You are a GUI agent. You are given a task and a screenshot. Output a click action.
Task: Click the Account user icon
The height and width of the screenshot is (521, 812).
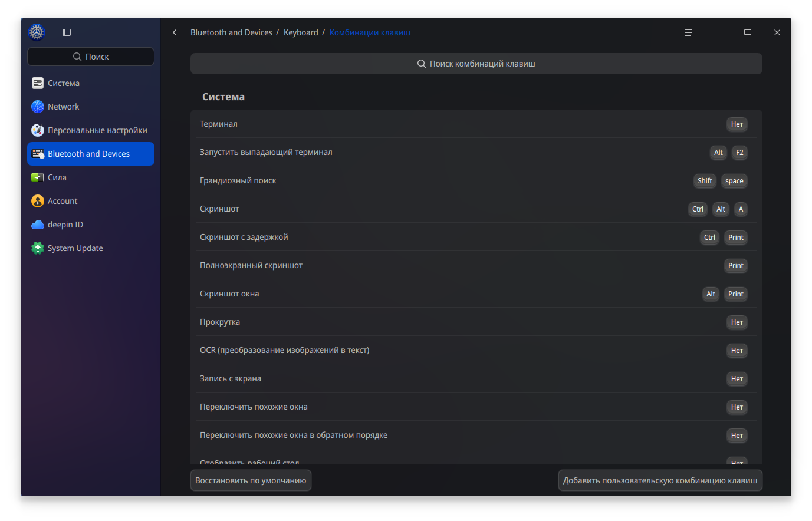pyautogui.click(x=38, y=201)
